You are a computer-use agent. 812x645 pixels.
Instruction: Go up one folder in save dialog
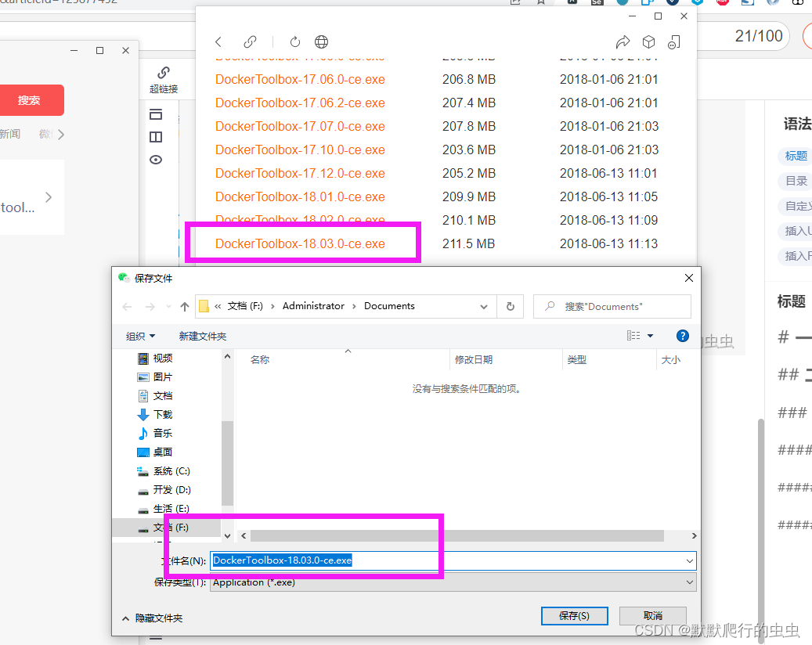(x=184, y=306)
